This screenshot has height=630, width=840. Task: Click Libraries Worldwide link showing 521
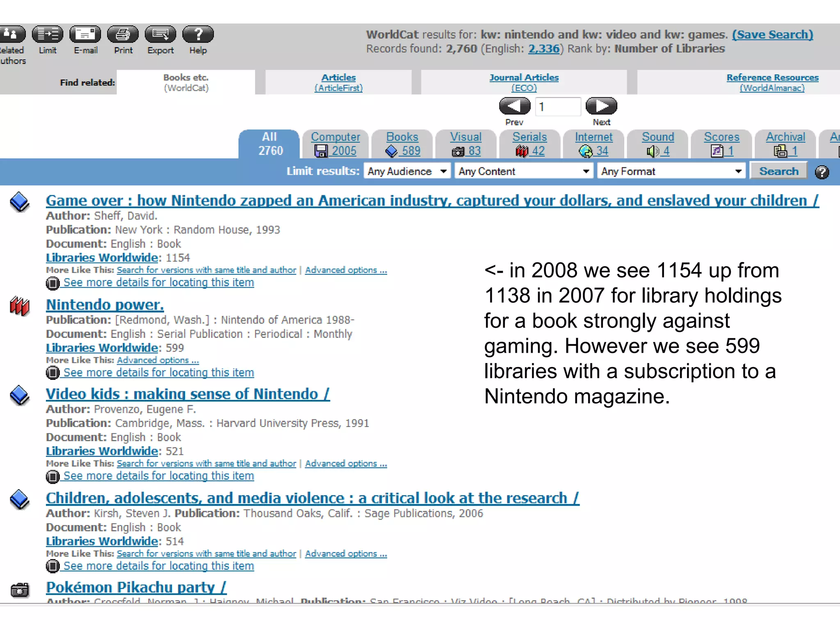pos(102,451)
